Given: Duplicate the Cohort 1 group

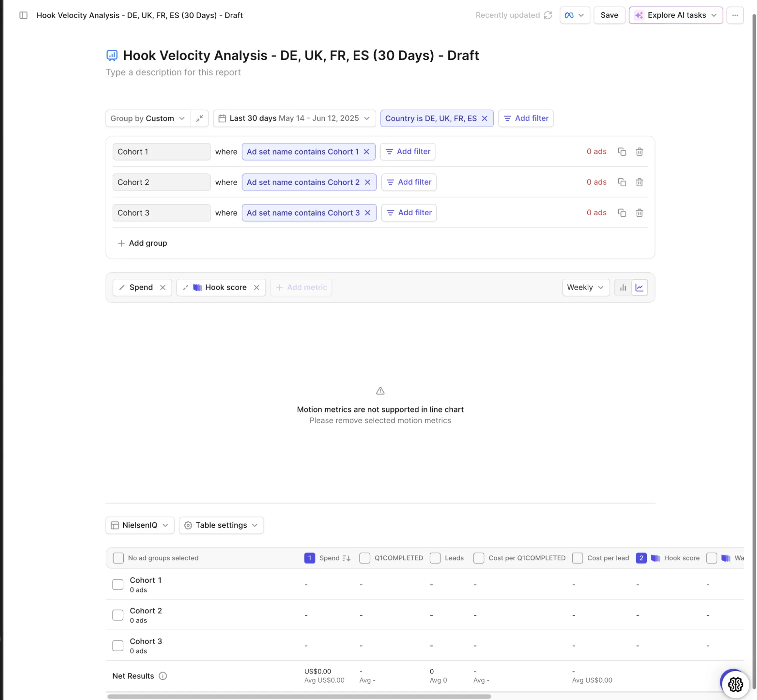Looking at the screenshot, I should [621, 152].
